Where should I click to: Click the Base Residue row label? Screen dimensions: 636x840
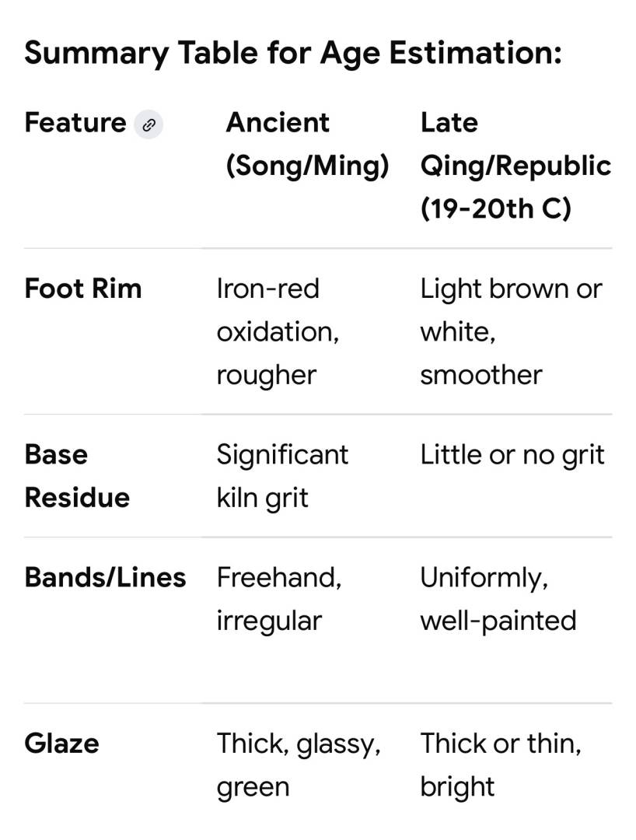coord(77,475)
